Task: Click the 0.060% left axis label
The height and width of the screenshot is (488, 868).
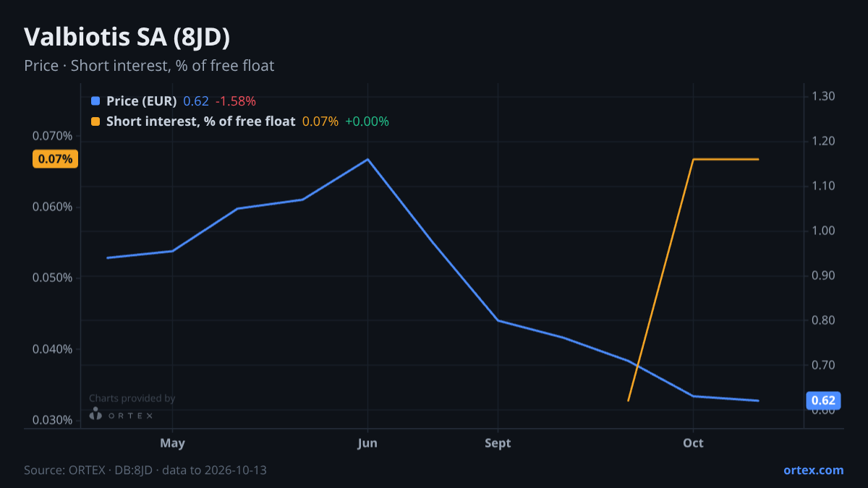Action: (x=53, y=207)
